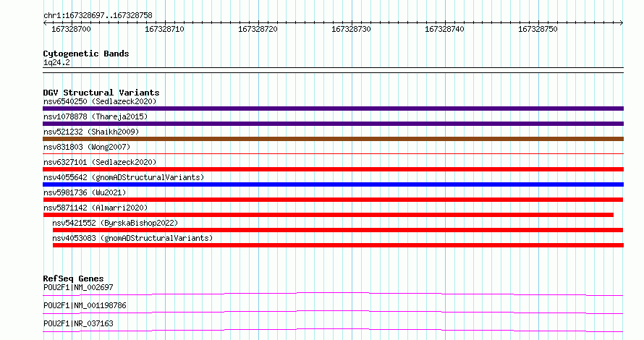Click the chr1:167328697..167328758 region label
The height and width of the screenshot is (340, 644).
[x=98, y=15]
